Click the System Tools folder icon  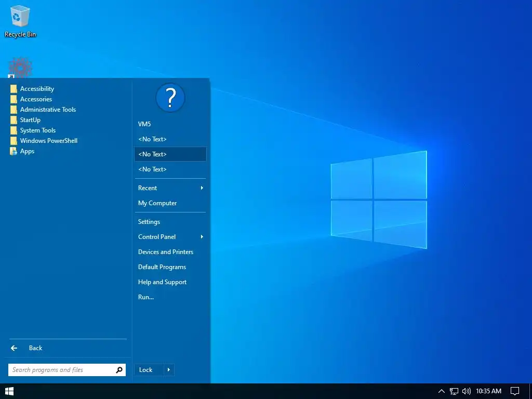(x=14, y=130)
